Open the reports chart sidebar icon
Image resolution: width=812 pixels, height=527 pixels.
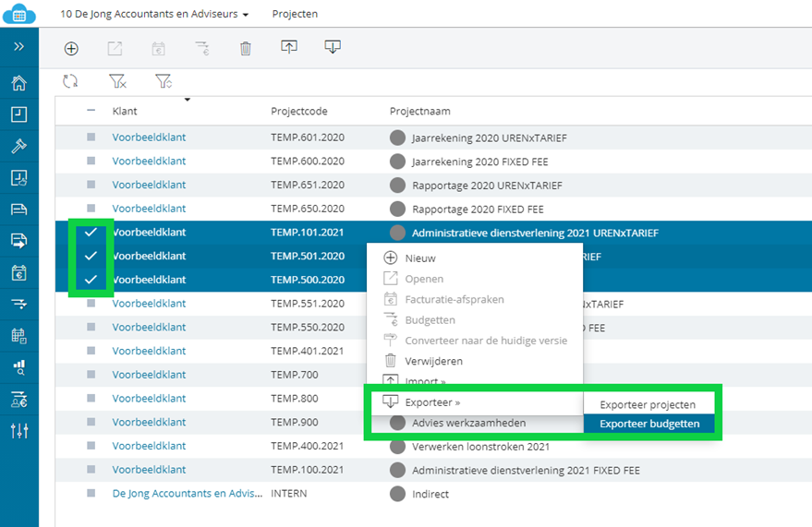(x=19, y=367)
